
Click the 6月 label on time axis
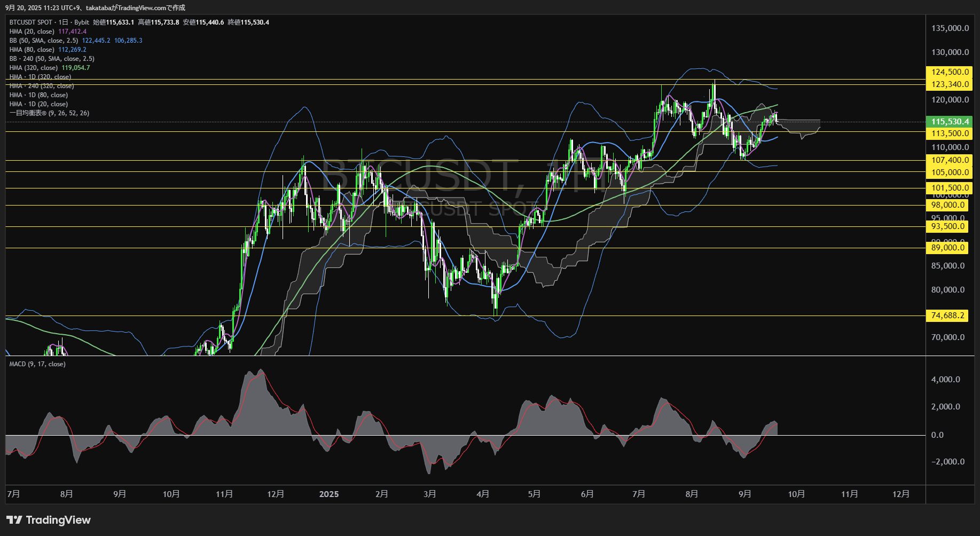coord(587,494)
